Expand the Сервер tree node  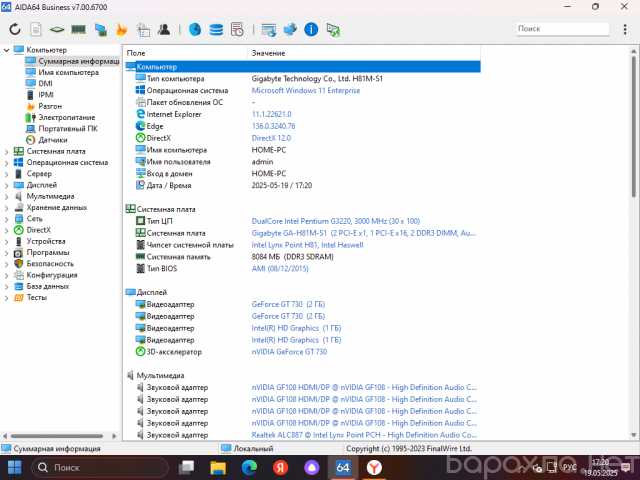[6, 174]
